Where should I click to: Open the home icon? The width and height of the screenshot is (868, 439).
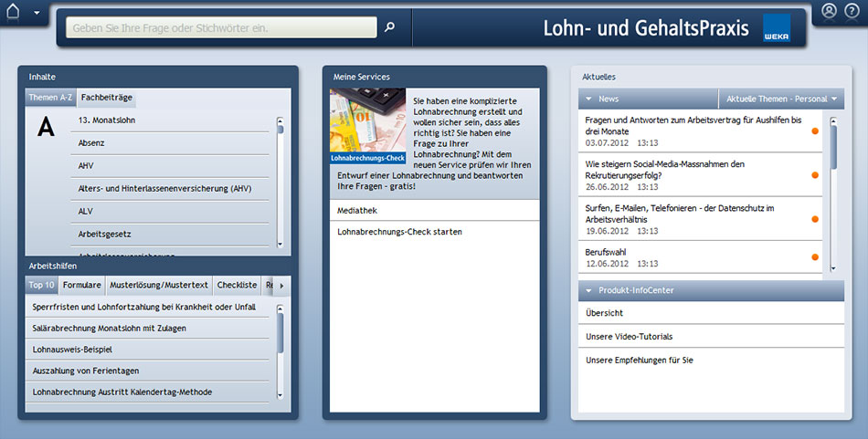click(13, 12)
